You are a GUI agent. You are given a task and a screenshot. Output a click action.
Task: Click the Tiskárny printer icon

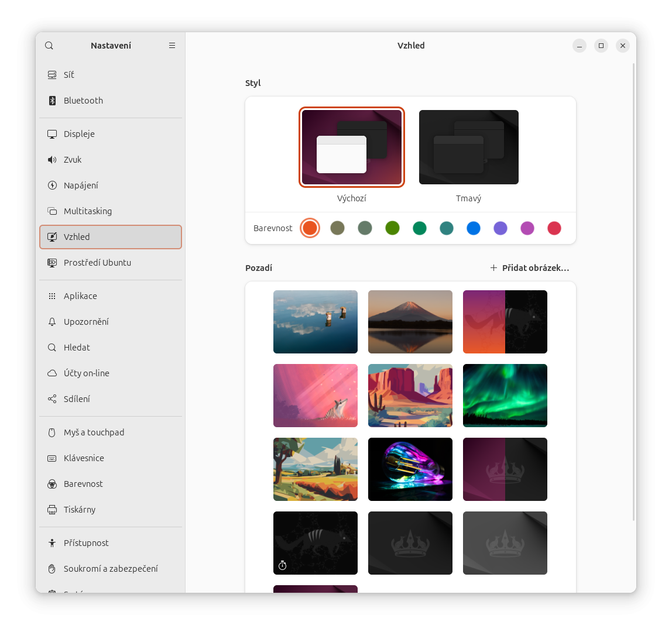[52, 510]
